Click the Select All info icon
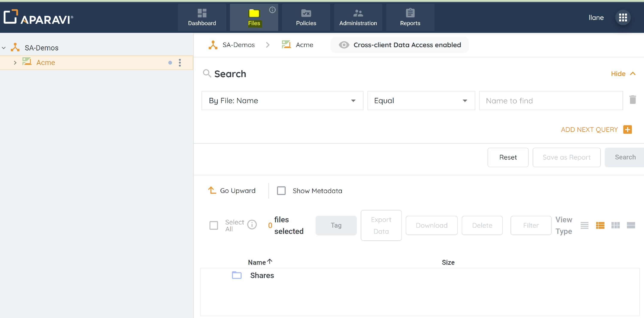Viewport: 644px width, 318px height. (x=252, y=225)
